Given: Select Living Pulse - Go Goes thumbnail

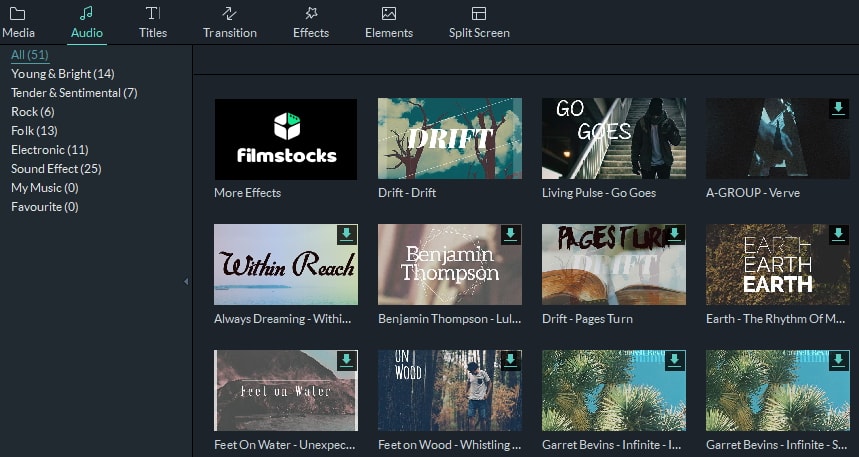Looking at the screenshot, I should (x=614, y=139).
